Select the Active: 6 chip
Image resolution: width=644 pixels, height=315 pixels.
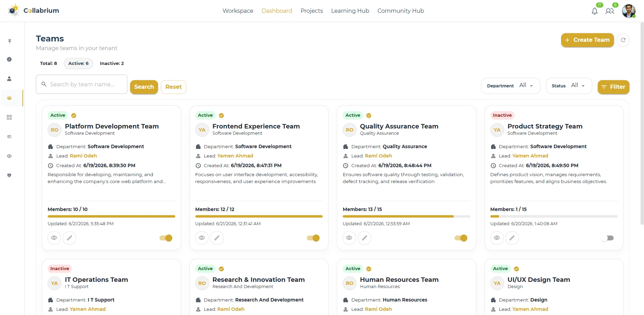78,64
